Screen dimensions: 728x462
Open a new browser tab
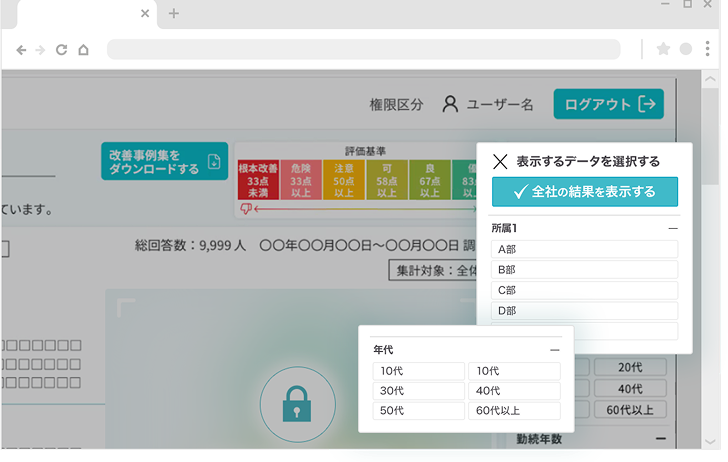[174, 13]
